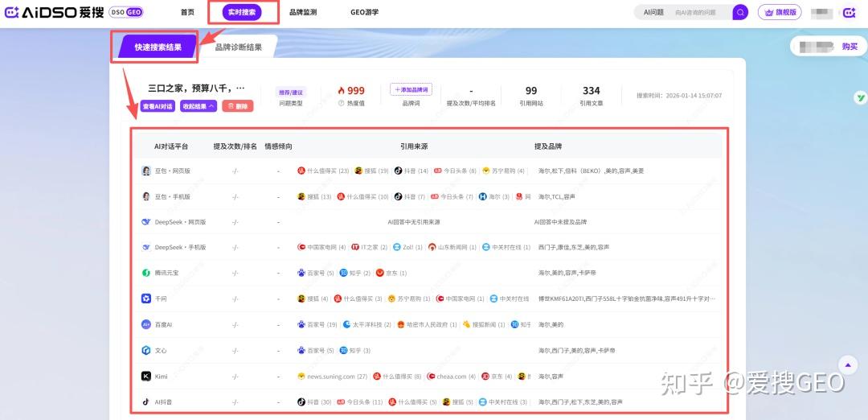Click 搜狐新闻 (1) source icon
The image size is (868, 420).
coord(466,324)
